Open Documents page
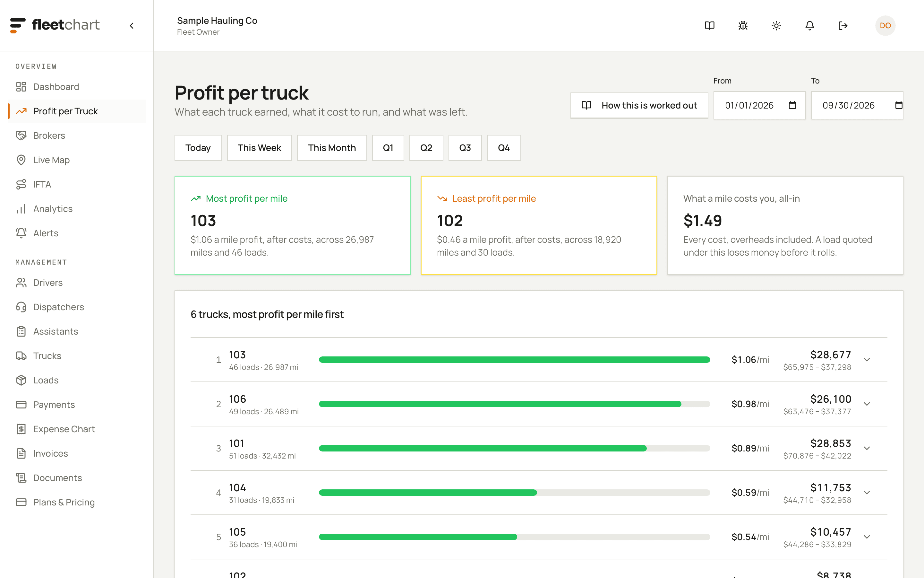 76,478
